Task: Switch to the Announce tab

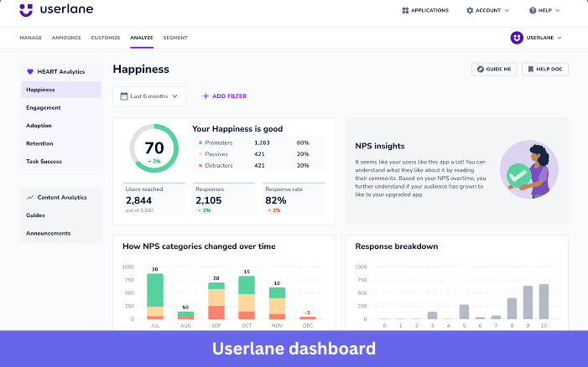Action: pos(66,38)
